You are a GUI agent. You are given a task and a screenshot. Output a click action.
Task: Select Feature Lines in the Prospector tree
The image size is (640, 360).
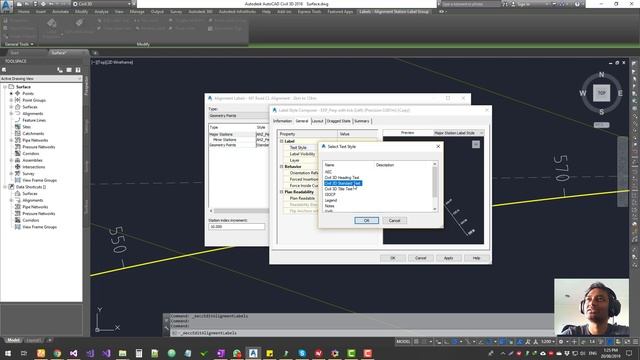(x=34, y=120)
